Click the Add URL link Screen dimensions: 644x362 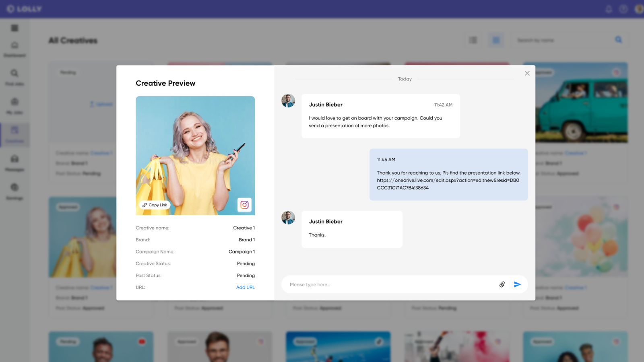(245, 287)
